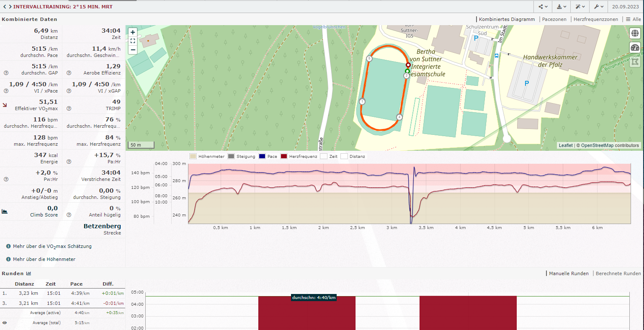Switch to the Pacezonen tab
Image resolution: width=644 pixels, height=330 pixels.
pos(554,19)
